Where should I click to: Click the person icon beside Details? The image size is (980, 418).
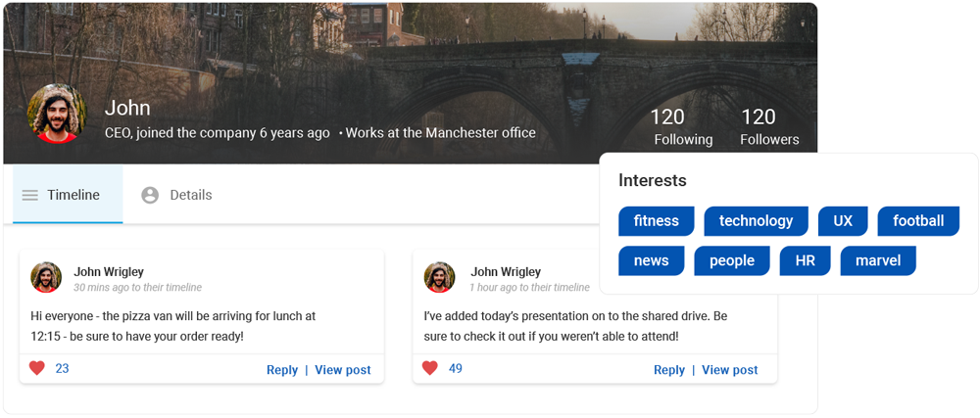[x=150, y=195]
